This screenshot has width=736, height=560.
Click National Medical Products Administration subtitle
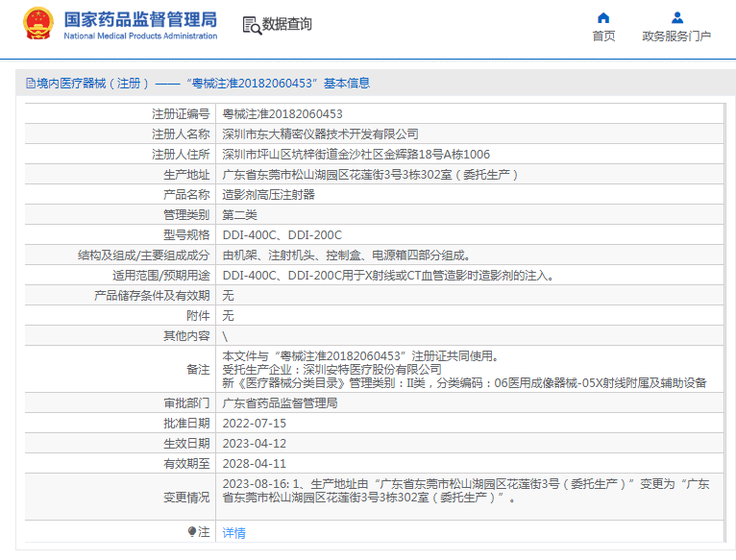pyautogui.click(x=140, y=37)
